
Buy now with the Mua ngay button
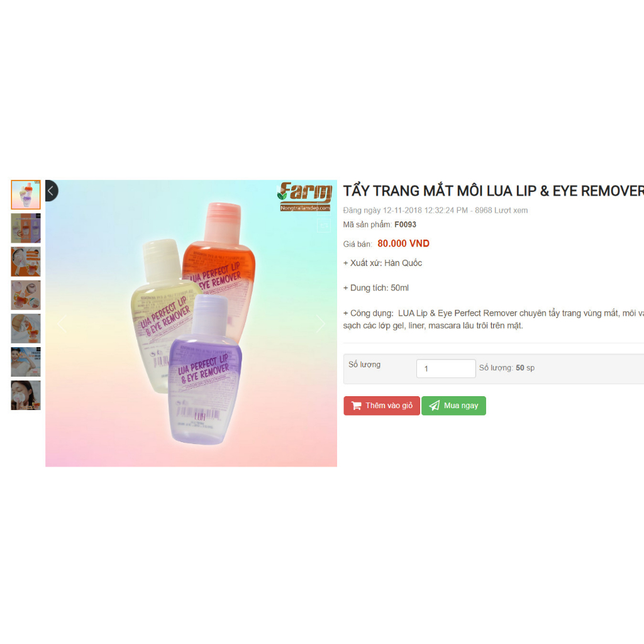[453, 406]
